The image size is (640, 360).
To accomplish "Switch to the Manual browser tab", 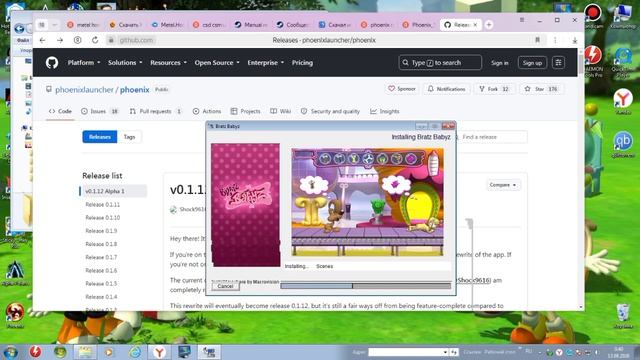I will [x=251, y=25].
